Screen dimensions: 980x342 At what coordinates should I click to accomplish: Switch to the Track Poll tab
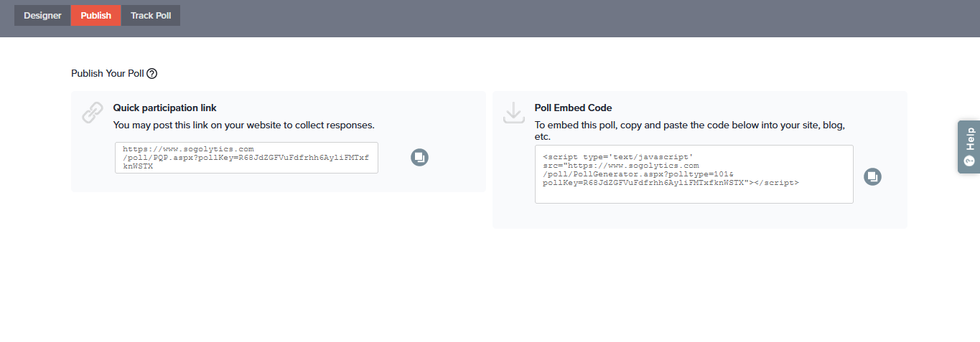[151, 16]
